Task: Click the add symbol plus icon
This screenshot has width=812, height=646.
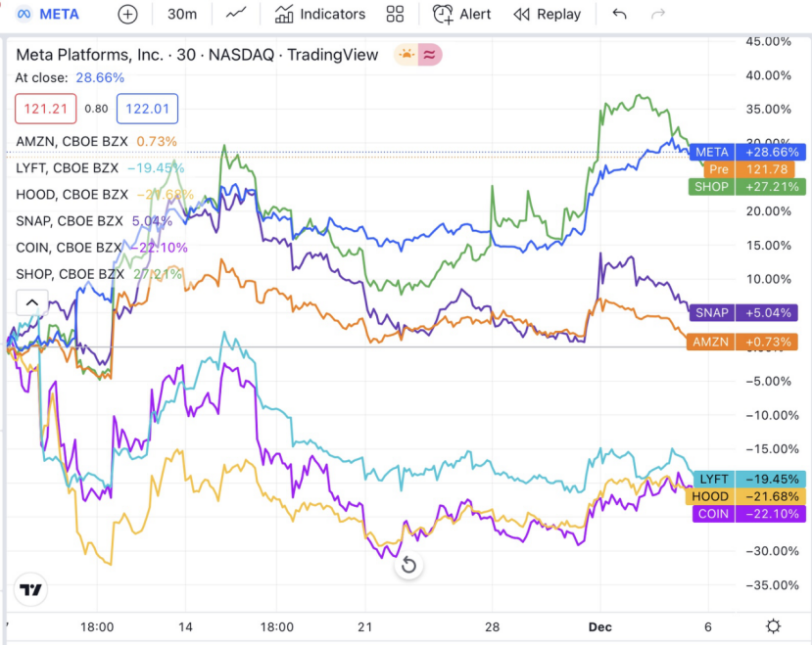Action: pos(127,15)
